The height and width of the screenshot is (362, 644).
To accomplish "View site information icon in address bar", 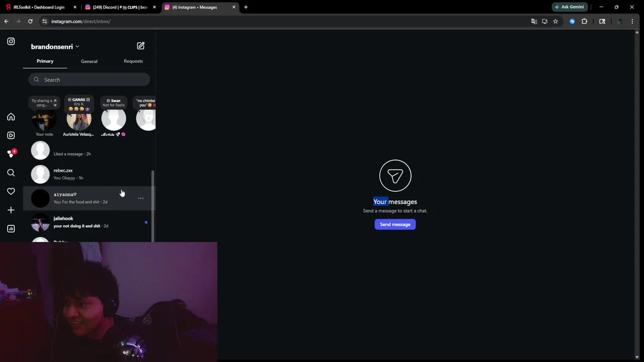I will [45, 21].
